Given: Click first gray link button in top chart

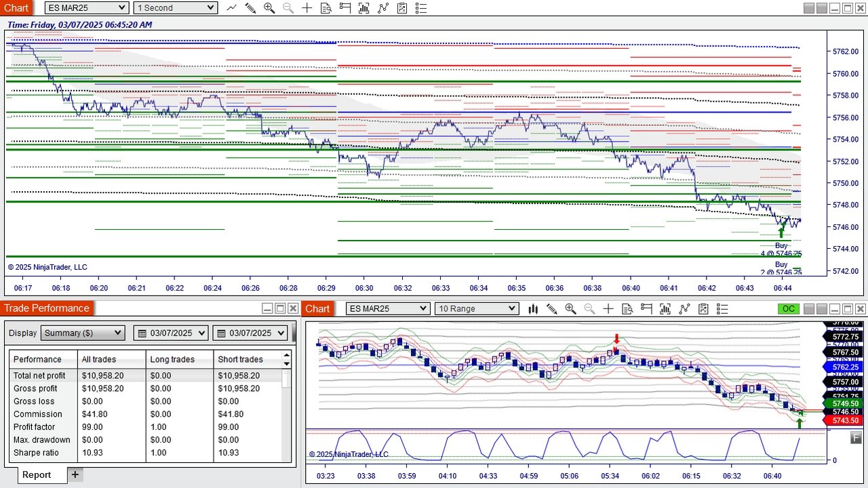Looking at the screenshot, I should (808, 8).
